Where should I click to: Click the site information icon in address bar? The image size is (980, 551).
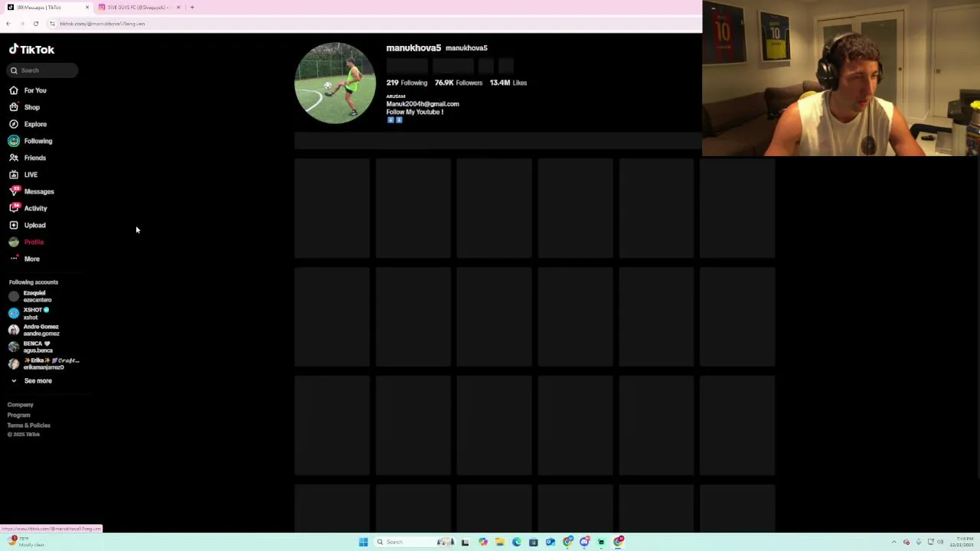[52, 24]
